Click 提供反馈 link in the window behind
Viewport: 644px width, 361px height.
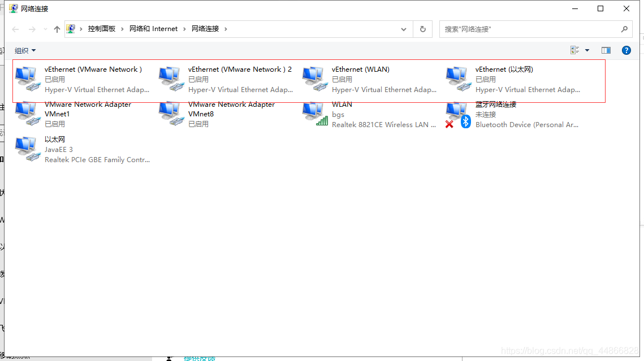coord(199,358)
